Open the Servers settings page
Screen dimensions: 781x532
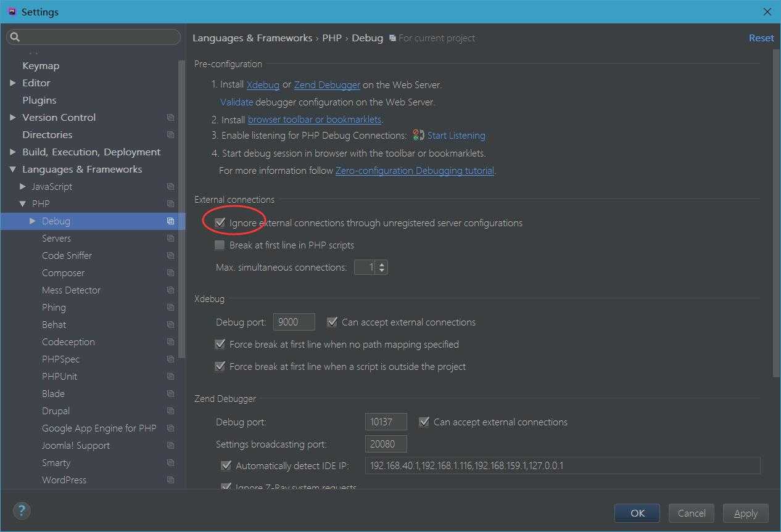click(x=56, y=238)
